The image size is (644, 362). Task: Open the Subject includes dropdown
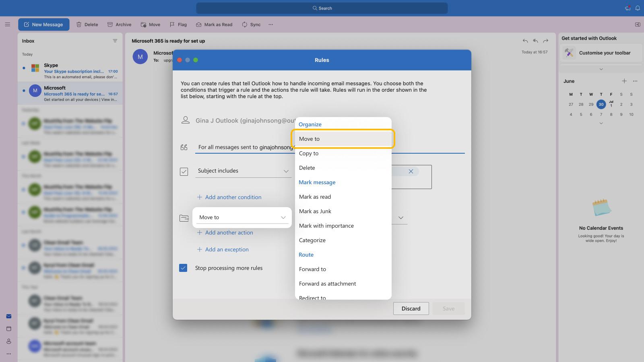click(286, 171)
